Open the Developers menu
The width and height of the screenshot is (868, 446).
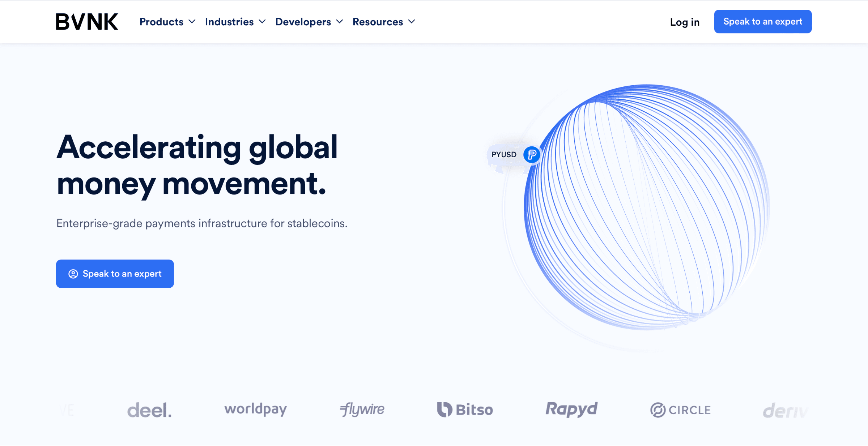coord(303,22)
